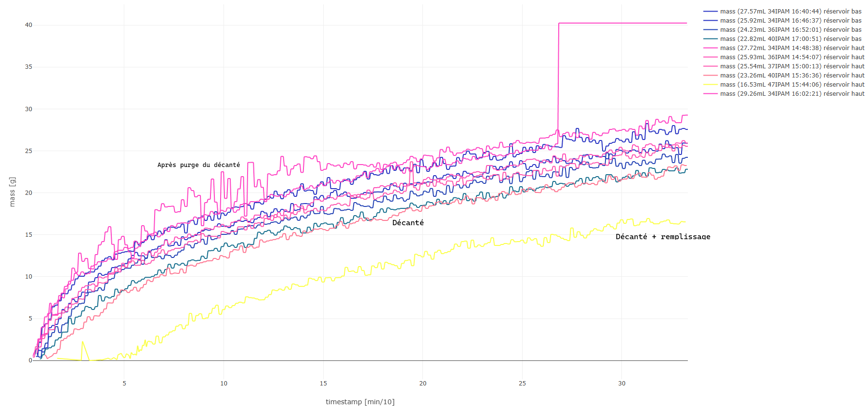Click the y-axis tick label 15
Screen dimensions: 868x410
[28, 235]
